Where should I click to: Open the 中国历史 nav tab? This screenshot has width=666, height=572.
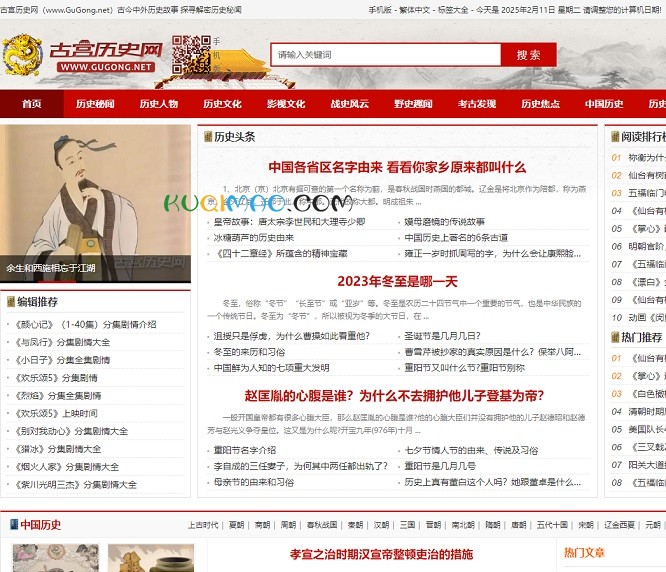[x=604, y=104]
